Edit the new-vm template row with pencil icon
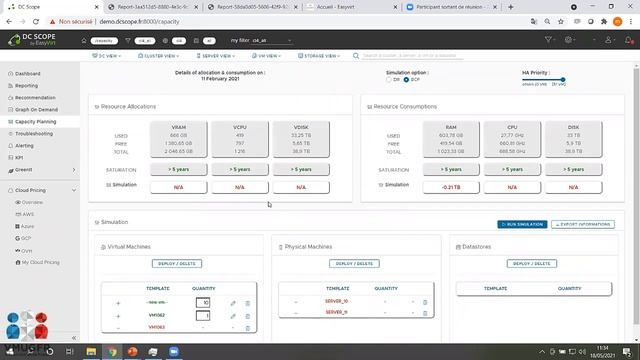The height and width of the screenshot is (360, 640). tap(233, 303)
